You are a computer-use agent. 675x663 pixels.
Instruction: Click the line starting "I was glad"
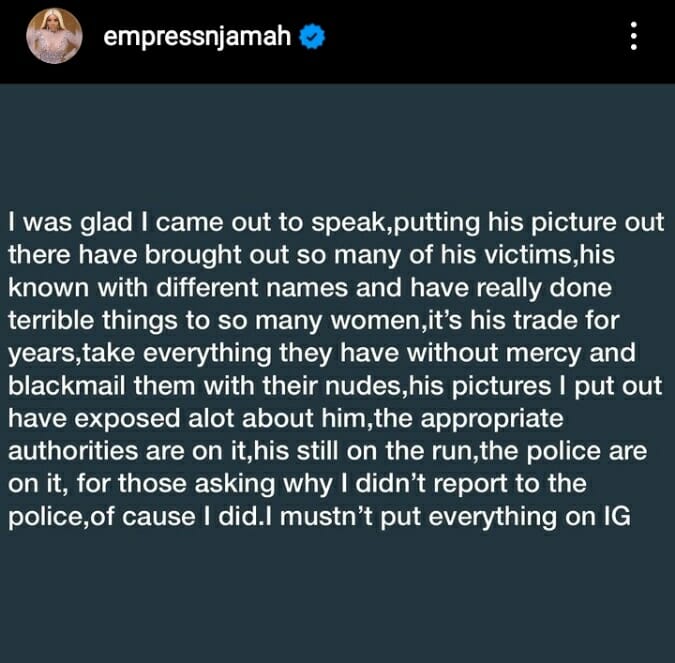click(x=335, y=222)
